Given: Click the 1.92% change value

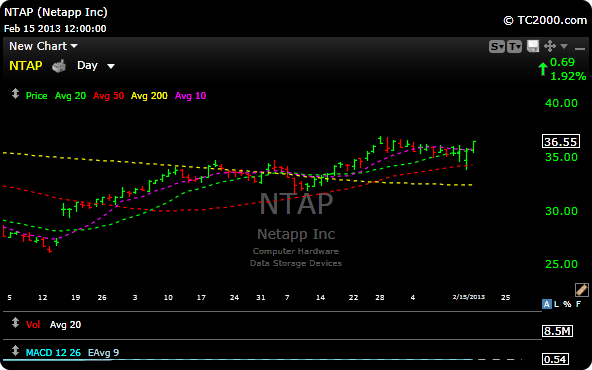Looking at the screenshot, I should (x=568, y=76).
